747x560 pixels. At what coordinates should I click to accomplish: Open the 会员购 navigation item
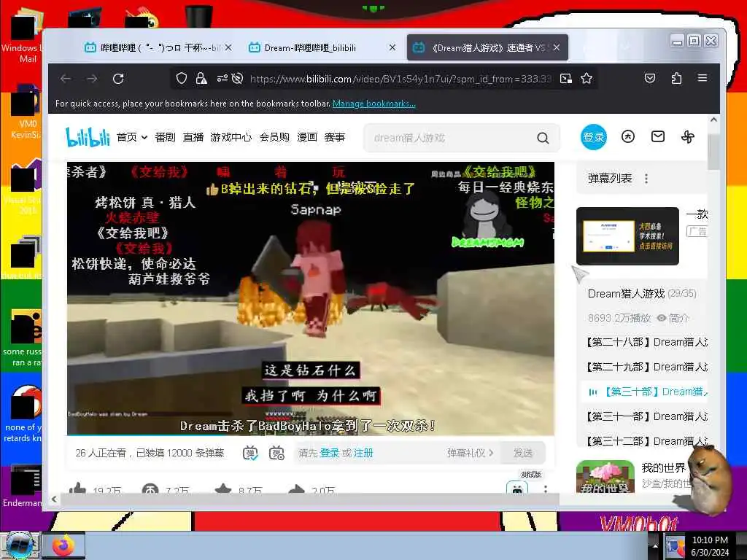pyautogui.click(x=274, y=137)
